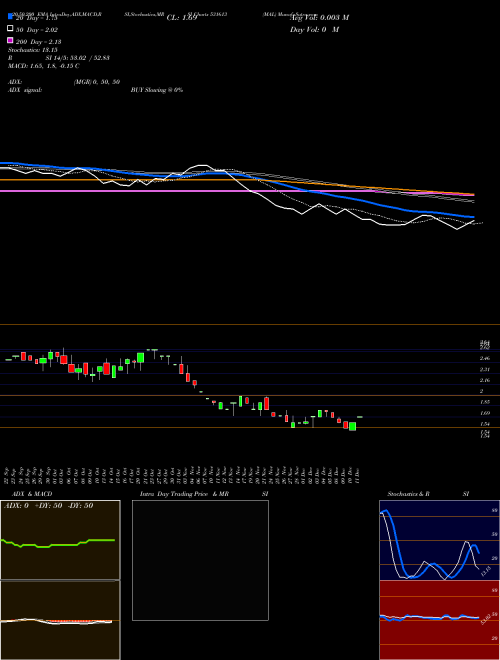Click the 'BUY Slowing @ 0%' signal text
This screenshot has width=500, height=660.
[157, 90]
